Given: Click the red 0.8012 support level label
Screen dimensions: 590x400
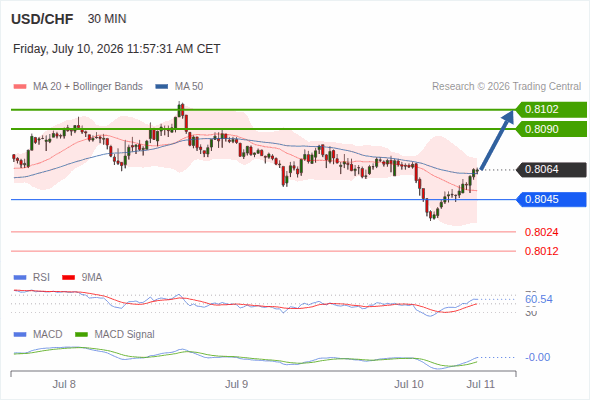Looking at the screenshot, I should pos(541,251).
